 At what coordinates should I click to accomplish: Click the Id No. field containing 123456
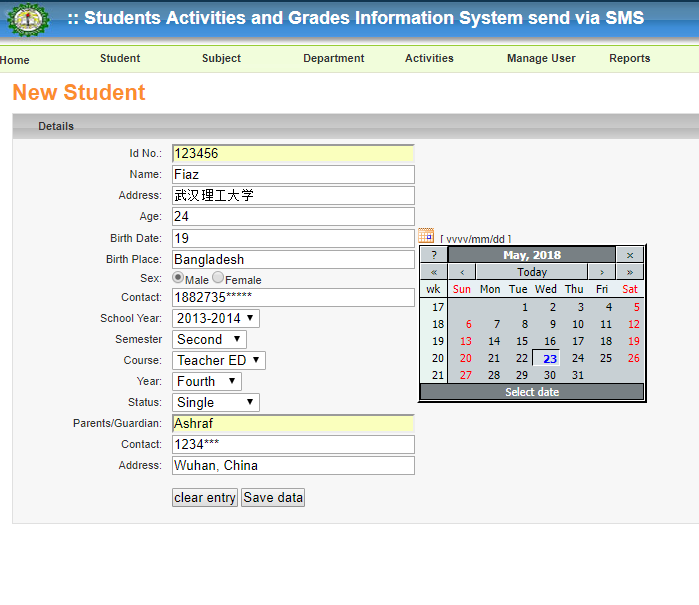pos(293,153)
